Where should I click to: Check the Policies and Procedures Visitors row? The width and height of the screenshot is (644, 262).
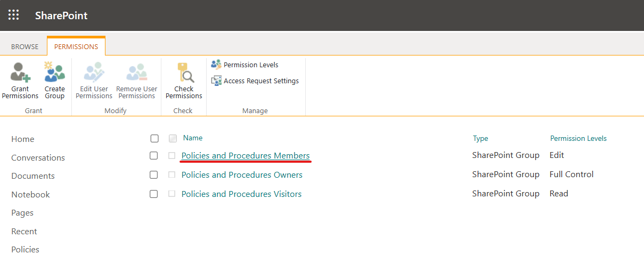pos(154,194)
